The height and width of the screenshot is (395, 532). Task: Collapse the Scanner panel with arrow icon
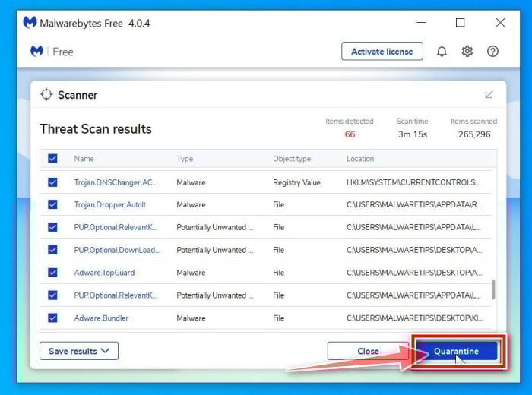click(489, 95)
